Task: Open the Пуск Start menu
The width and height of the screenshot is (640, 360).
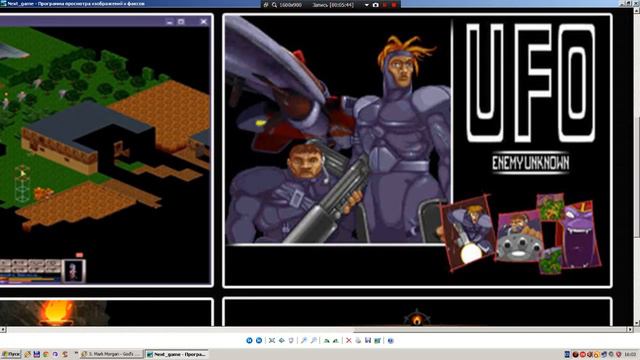Action: click(11, 354)
